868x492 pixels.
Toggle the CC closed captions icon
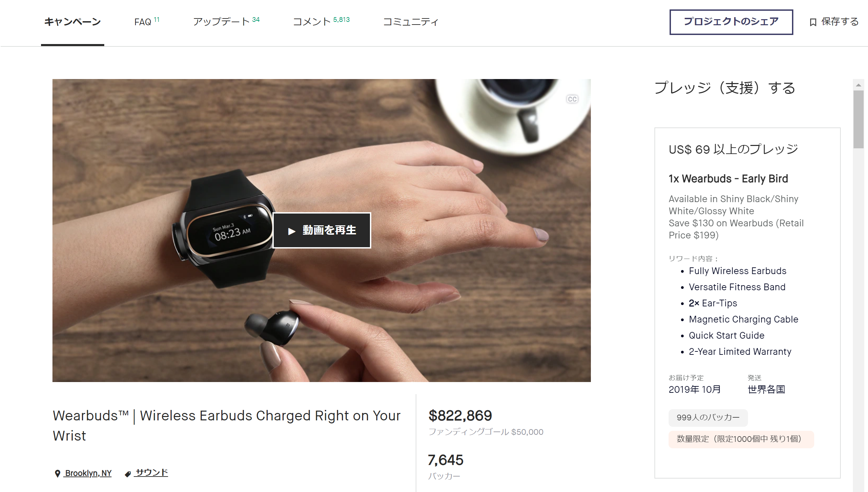[x=572, y=99]
